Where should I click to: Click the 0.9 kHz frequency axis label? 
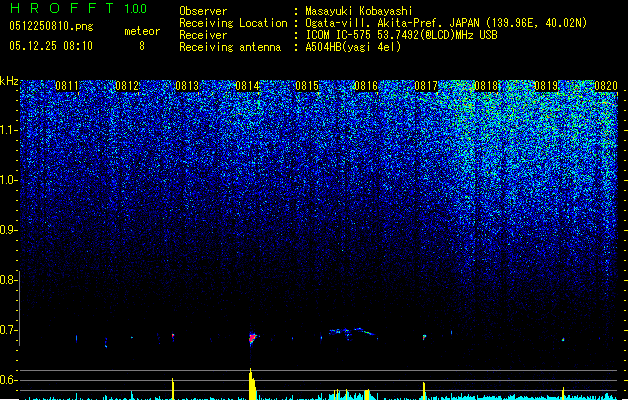(x=8, y=230)
